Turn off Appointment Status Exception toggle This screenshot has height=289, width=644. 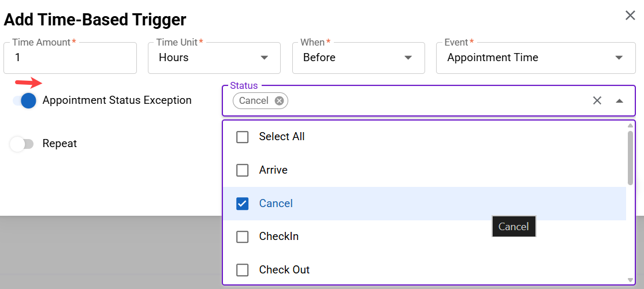[25, 101]
